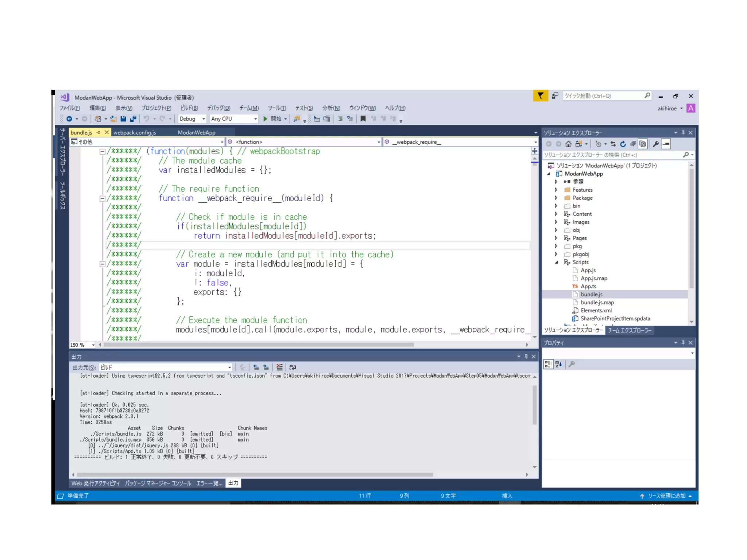Open Properties wrench icon in Solution Explorer
This screenshot has height=560, width=747.
click(x=655, y=144)
